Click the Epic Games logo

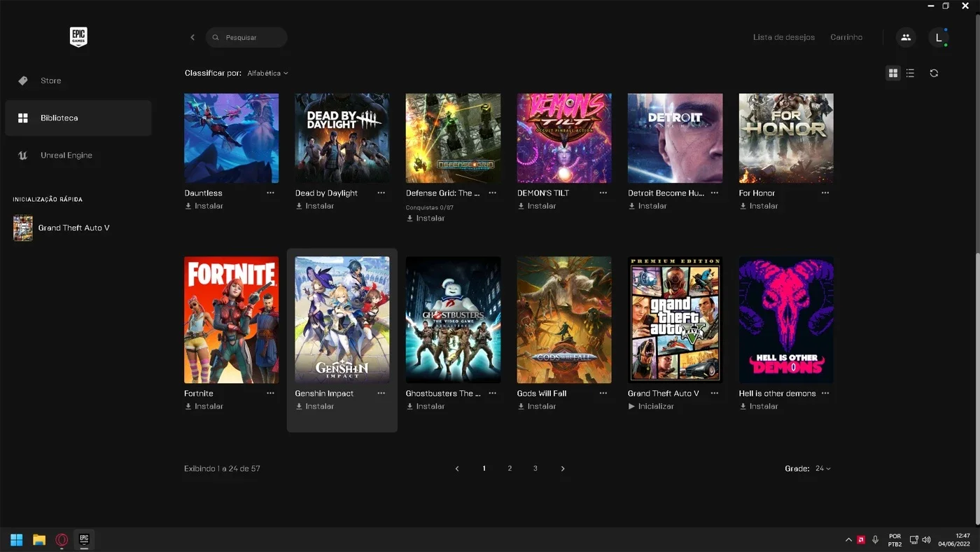(x=78, y=37)
